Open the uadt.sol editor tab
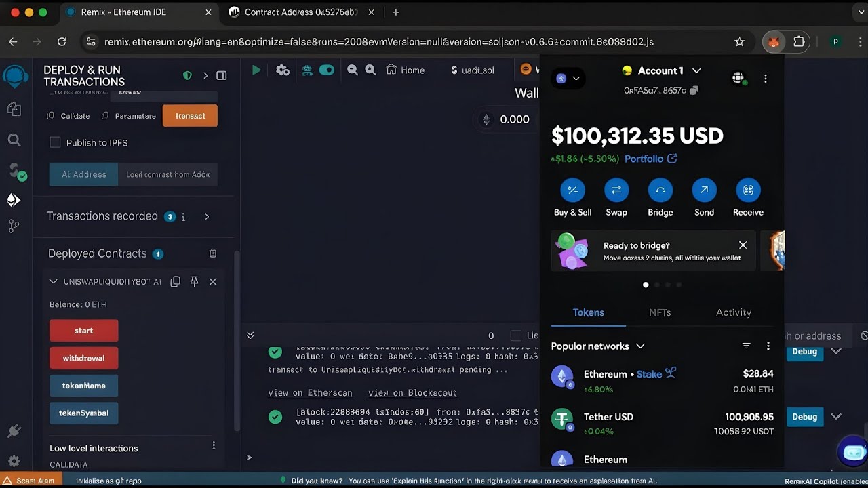 [473, 70]
